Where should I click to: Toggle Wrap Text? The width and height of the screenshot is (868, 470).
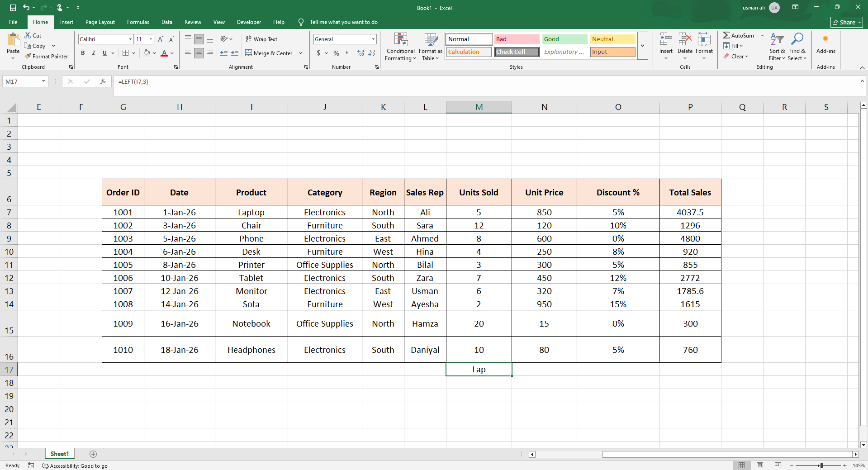pos(261,39)
